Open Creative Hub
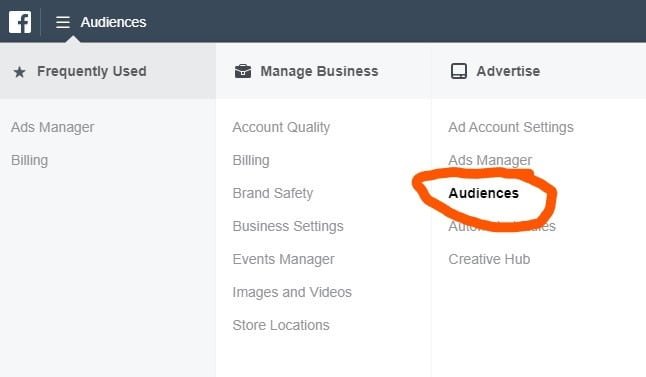The width and height of the screenshot is (646, 377). tap(489, 259)
